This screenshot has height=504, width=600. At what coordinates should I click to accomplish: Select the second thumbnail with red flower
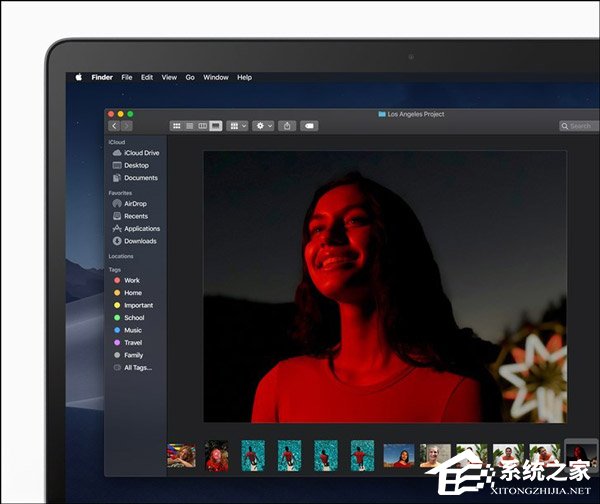(216, 455)
